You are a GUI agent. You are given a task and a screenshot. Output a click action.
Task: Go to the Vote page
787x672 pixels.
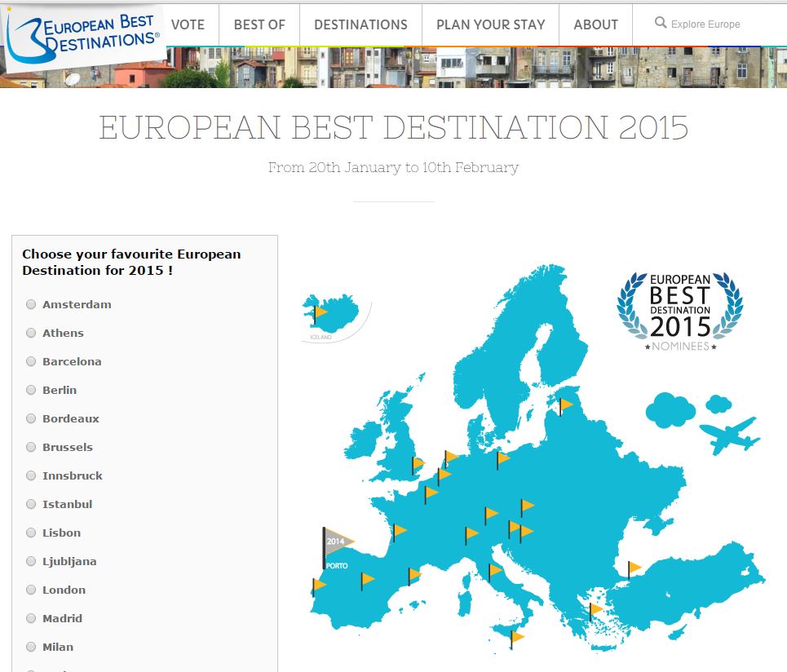(x=188, y=24)
